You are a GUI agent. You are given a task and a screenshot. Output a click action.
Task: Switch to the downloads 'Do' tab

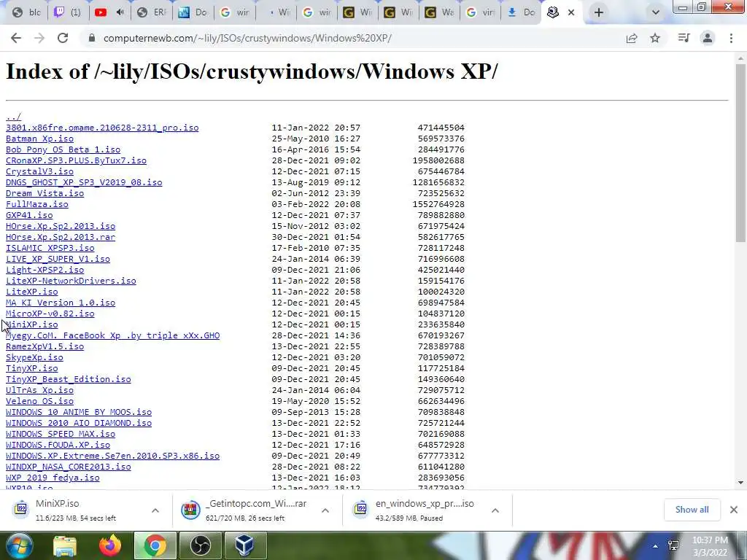click(521, 12)
